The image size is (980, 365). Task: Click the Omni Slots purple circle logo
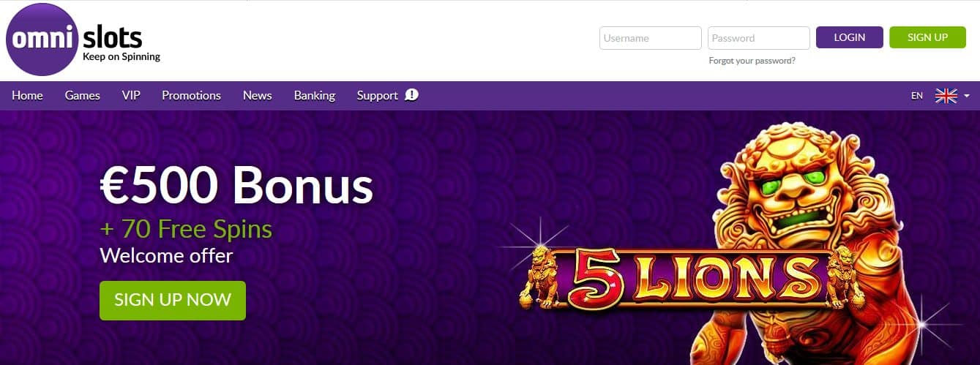[x=42, y=39]
